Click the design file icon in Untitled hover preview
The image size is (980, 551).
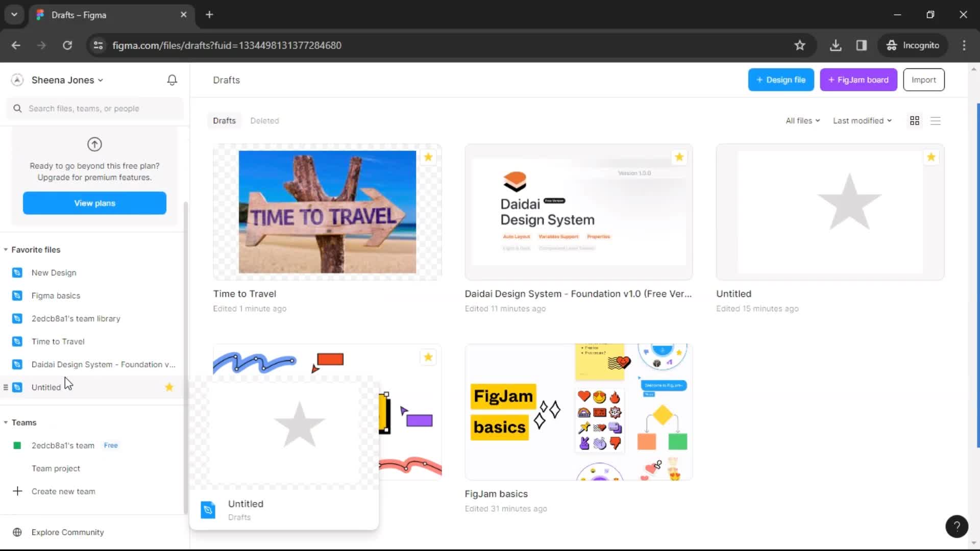(x=208, y=510)
